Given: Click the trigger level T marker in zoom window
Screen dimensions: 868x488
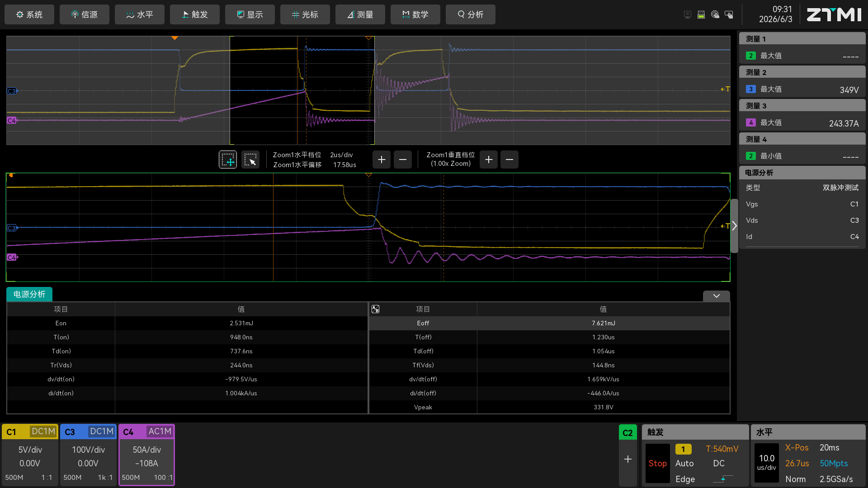Looking at the screenshot, I should 726,226.
